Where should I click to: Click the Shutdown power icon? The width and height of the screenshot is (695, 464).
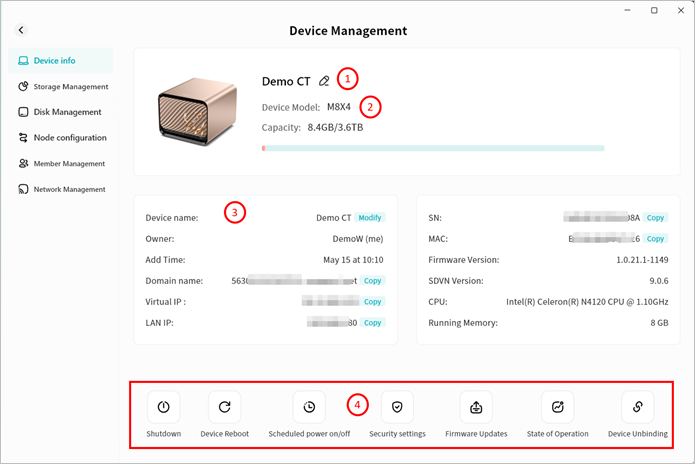click(x=163, y=407)
